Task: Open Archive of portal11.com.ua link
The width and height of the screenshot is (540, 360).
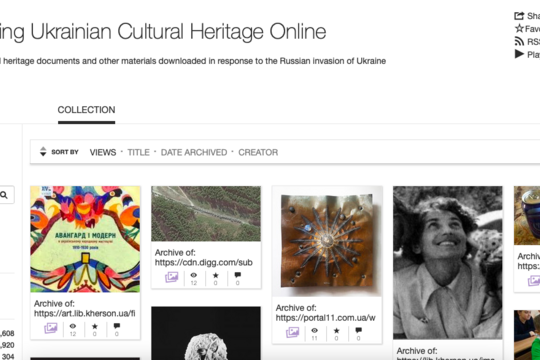Action: pos(325,312)
